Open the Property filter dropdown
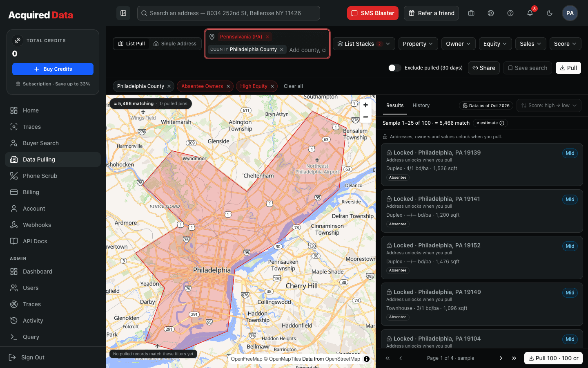This screenshot has height=368, width=588. (x=418, y=44)
